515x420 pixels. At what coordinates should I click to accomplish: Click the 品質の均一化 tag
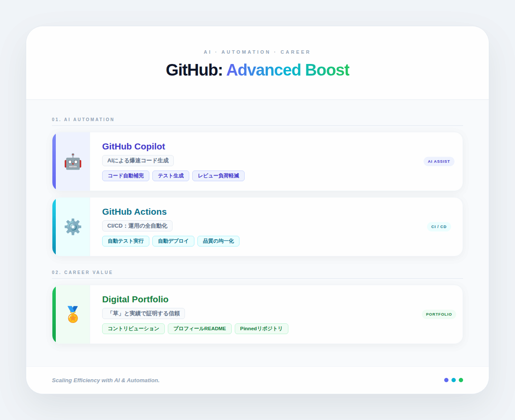218,241
